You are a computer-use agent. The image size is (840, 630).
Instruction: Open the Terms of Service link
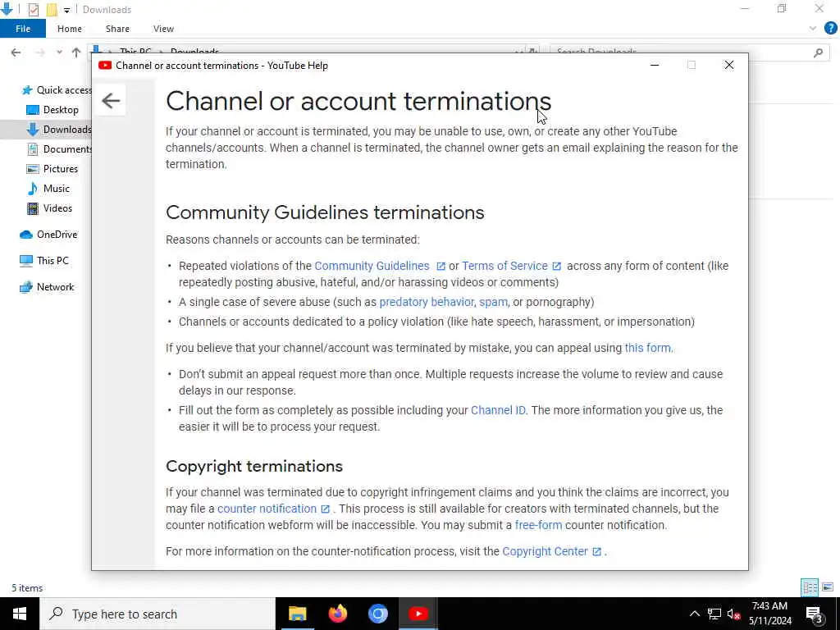pyautogui.click(x=504, y=267)
